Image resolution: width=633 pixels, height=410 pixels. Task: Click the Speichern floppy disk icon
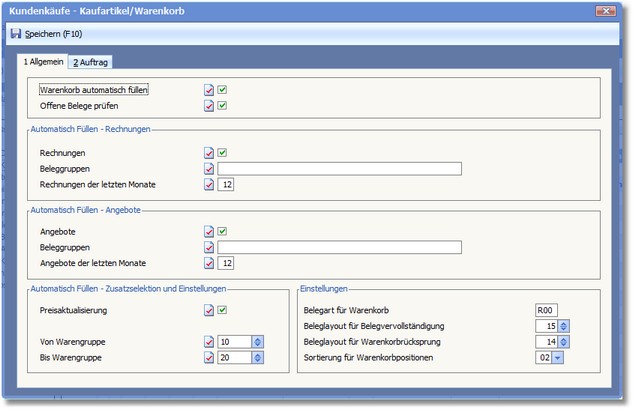point(16,34)
